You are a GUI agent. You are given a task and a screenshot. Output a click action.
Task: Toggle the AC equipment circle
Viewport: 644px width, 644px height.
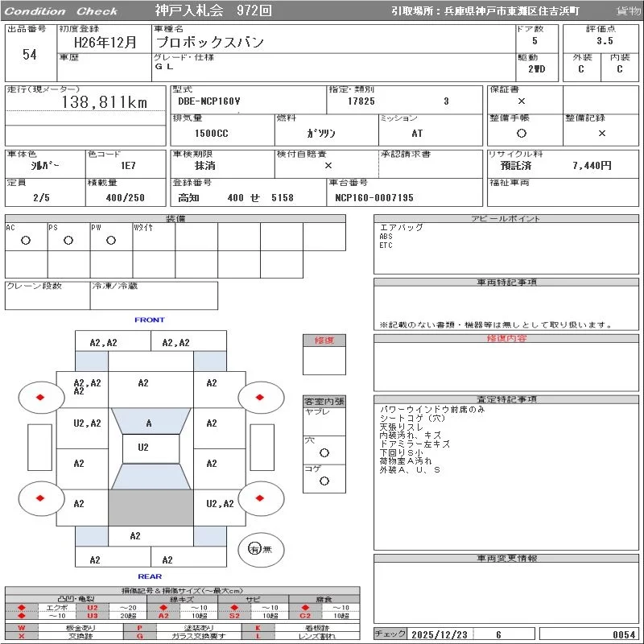[26, 240]
